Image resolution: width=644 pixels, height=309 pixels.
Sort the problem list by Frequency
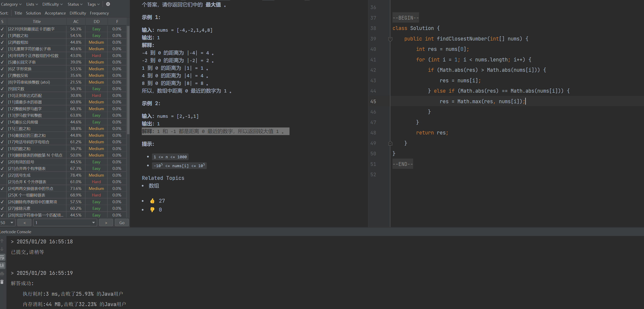point(99,13)
